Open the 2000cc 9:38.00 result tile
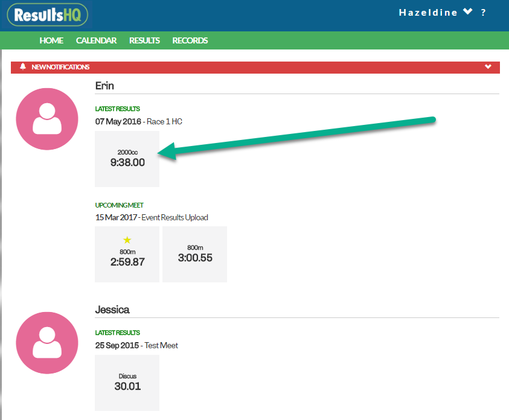Viewport: 509px width, 420px height. click(127, 159)
